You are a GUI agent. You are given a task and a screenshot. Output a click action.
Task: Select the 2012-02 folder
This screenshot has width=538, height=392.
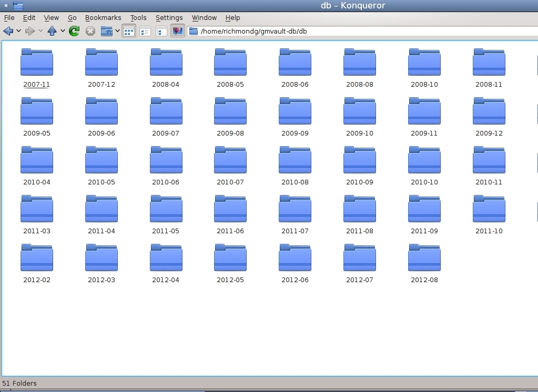pyautogui.click(x=37, y=257)
